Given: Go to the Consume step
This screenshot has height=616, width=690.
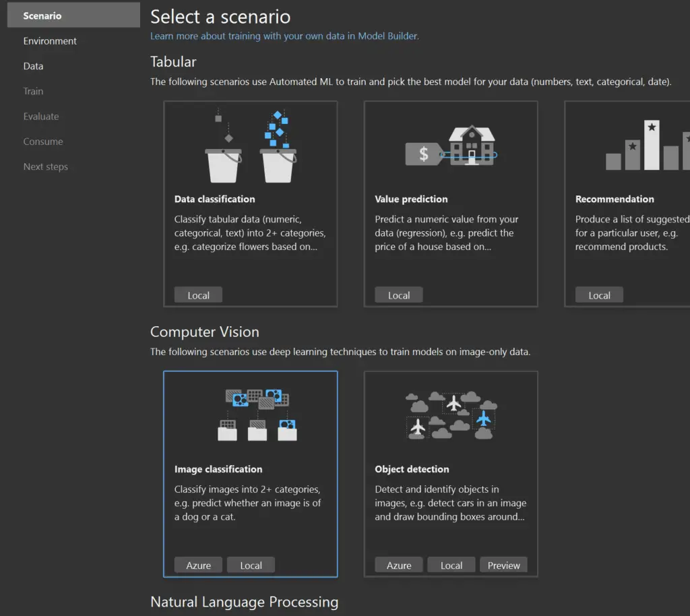Looking at the screenshot, I should click(x=43, y=141).
